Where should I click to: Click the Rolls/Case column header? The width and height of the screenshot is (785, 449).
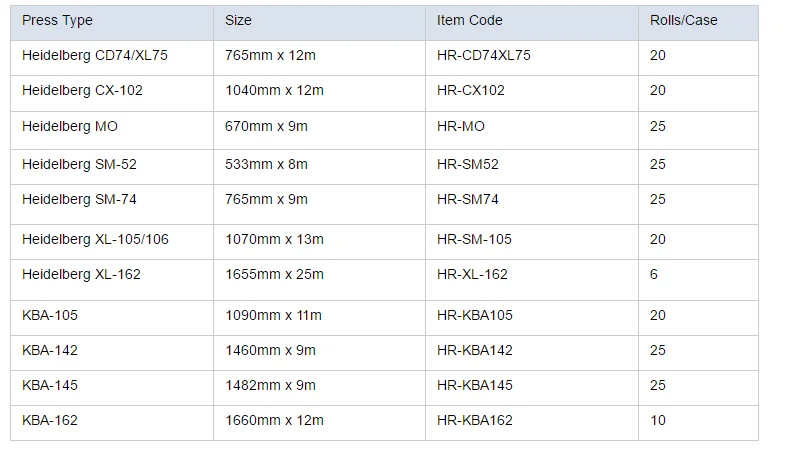pyautogui.click(x=683, y=20)
